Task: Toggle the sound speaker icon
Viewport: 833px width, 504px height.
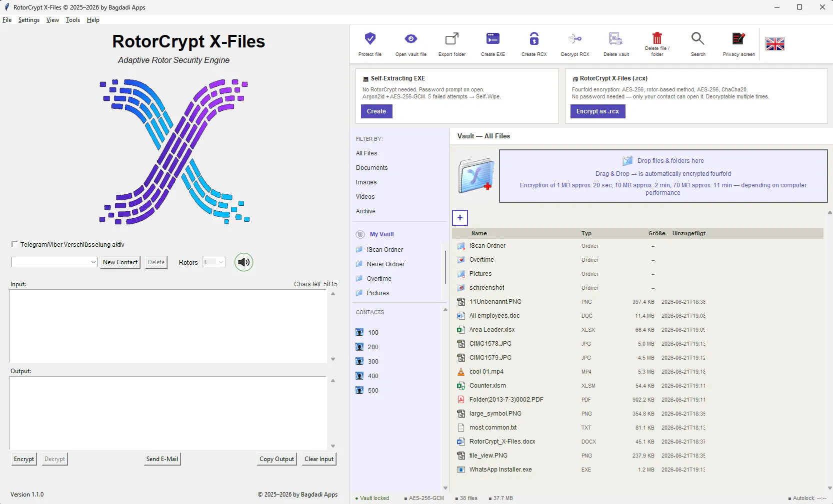Action: pos(244,262)
